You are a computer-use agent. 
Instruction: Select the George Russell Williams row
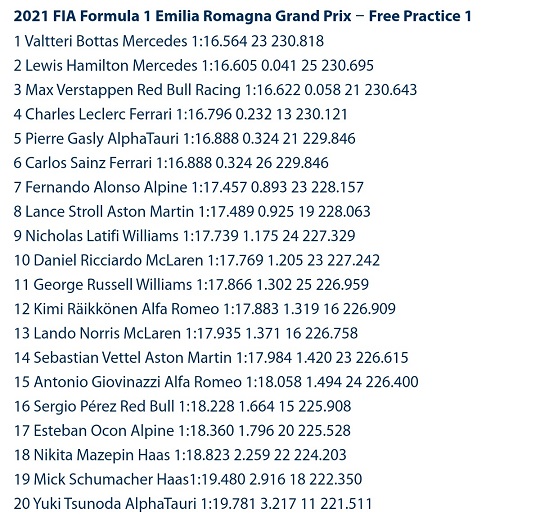pyautogui.click(x=191, y=285)
